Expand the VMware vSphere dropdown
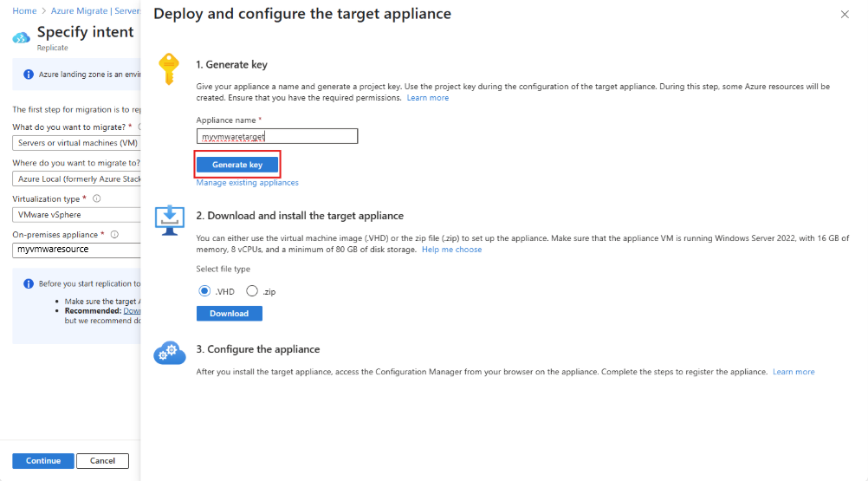868x481 pixels. 76,215
